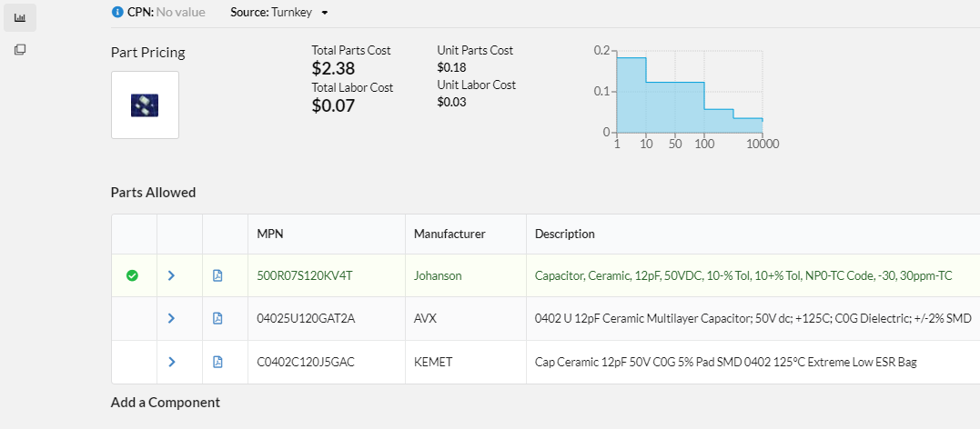Open datasheet icon for KEMET part
Viewport: 980px width, 429px height.
point(217,362)
